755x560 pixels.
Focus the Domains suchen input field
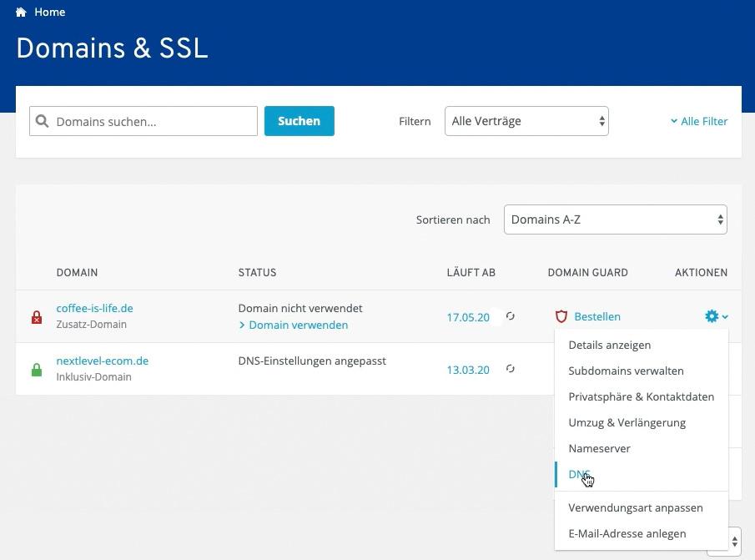[143, 121]
